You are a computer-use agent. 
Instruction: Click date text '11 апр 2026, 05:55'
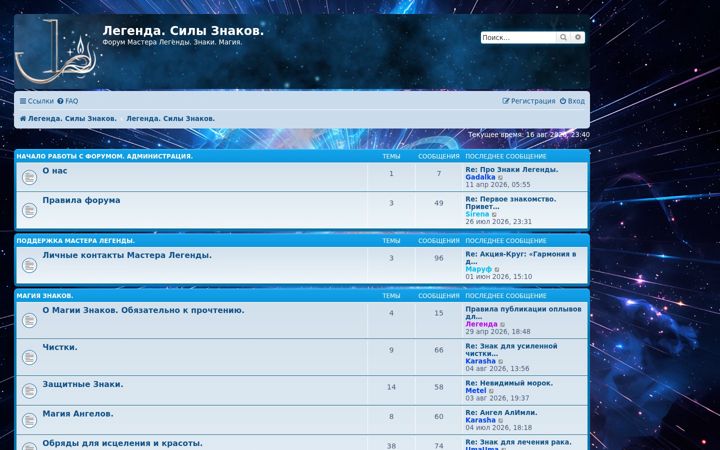(x=498, y=185)
